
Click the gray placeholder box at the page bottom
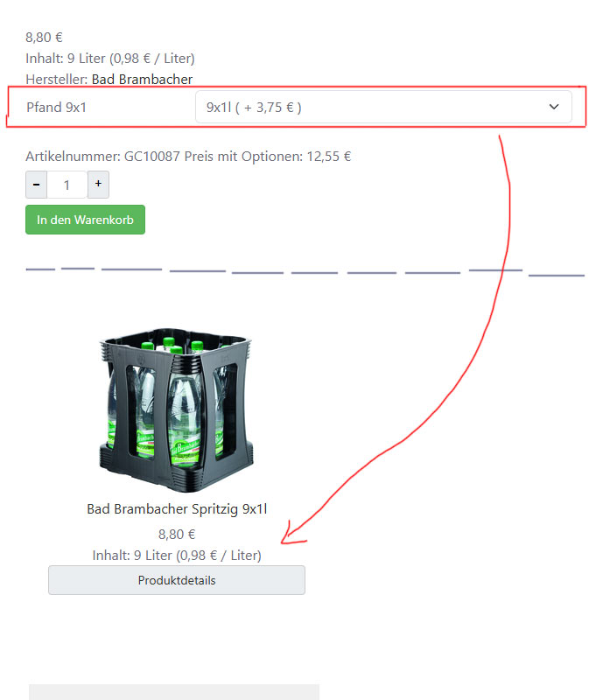(x=174, y=692)
